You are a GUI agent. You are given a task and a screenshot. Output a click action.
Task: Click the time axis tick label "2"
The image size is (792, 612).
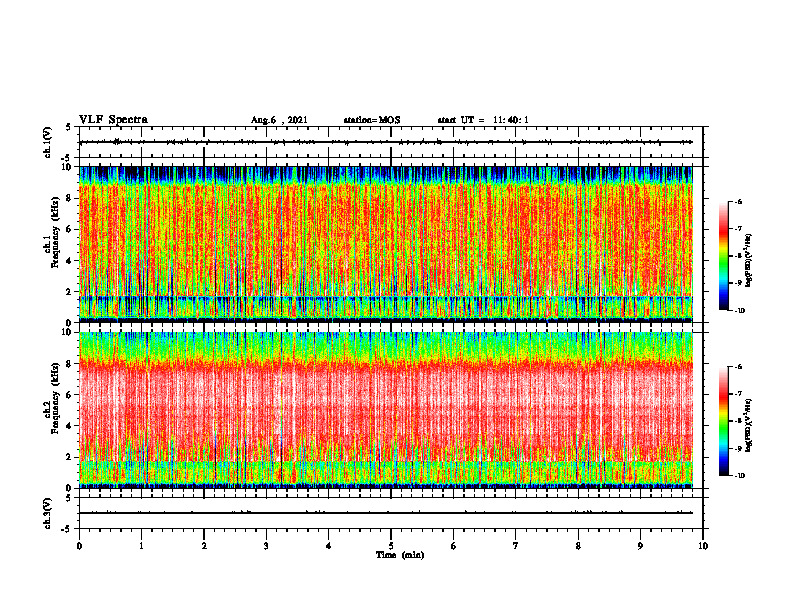(x=204, y=546)
